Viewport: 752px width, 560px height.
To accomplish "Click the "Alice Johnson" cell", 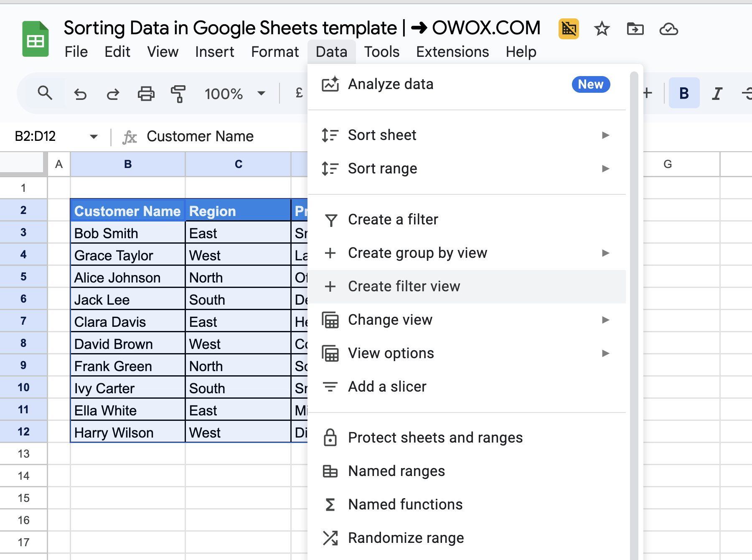I will click(x=128, y=277).
